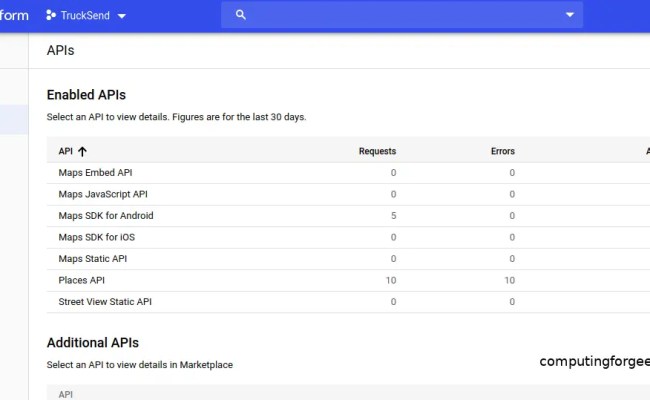
Task: Click Requests value 0 for Maps JavaScript API
Action: click(x=393, y=194)
